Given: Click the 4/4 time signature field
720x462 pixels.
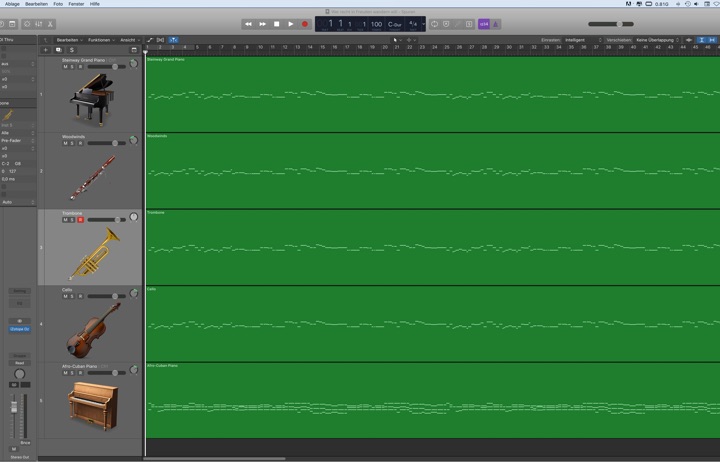Looking at the screenshot, I should pyautogui.click(x=413, y=23).
